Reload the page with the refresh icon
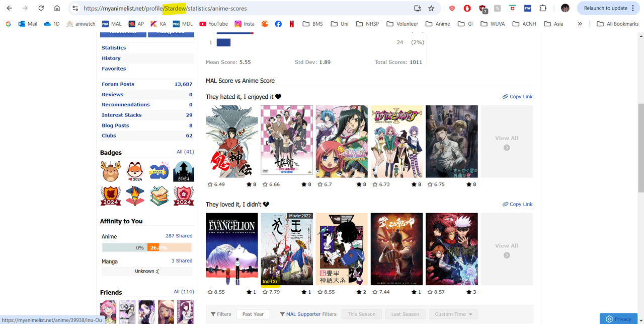 (x=41, y=8)
